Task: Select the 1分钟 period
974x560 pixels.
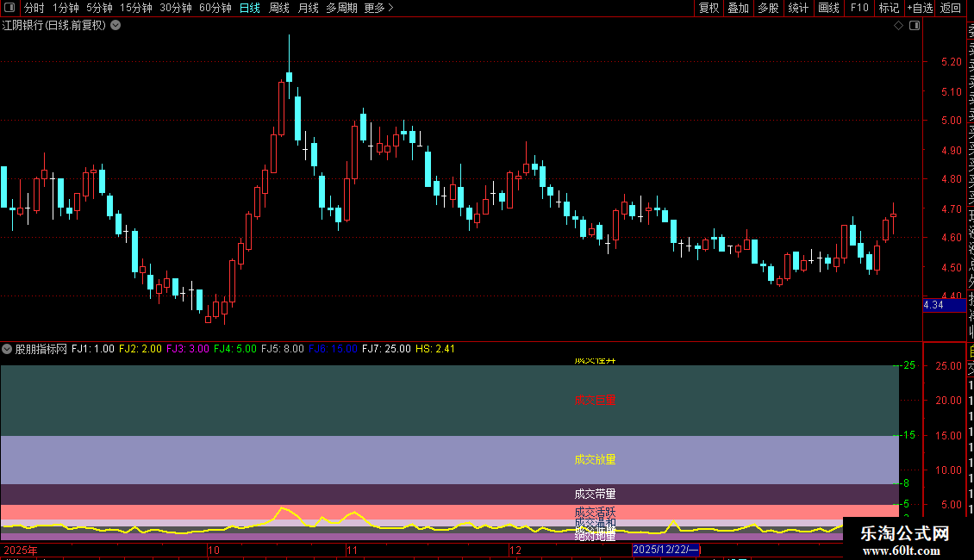Action: [x=66, y=8]
